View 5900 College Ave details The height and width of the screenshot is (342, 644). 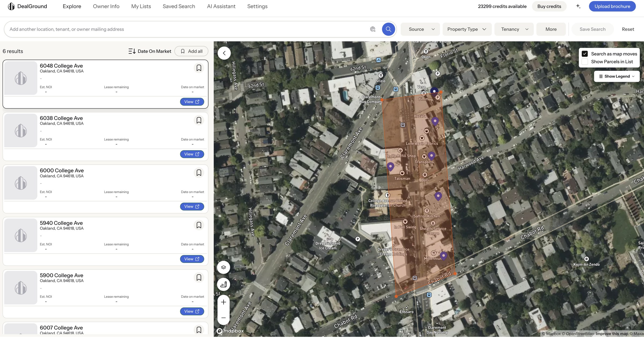tap(192, 311)
